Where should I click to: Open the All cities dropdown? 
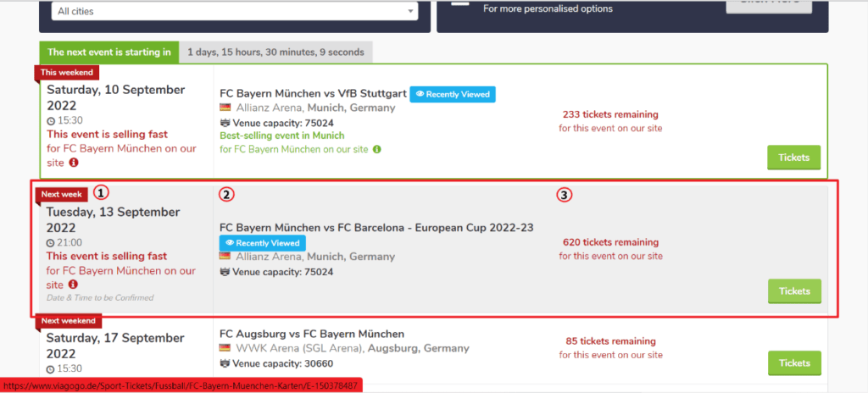tap(235, 10)
